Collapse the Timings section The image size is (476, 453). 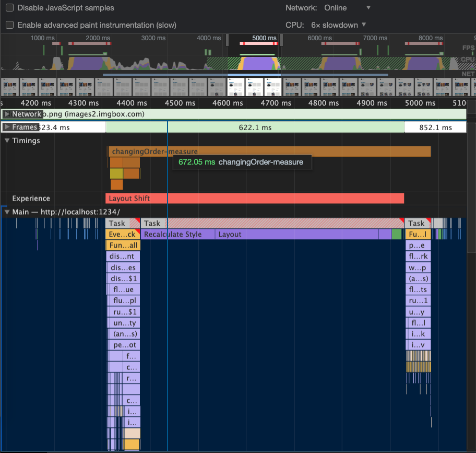click(7, 141)
